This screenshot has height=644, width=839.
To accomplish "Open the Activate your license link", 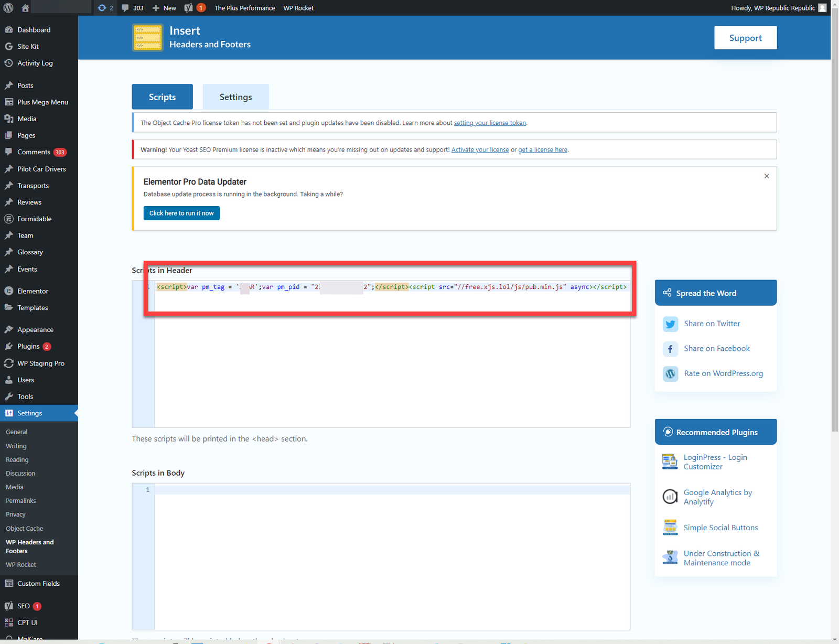I will click(479, 149).
